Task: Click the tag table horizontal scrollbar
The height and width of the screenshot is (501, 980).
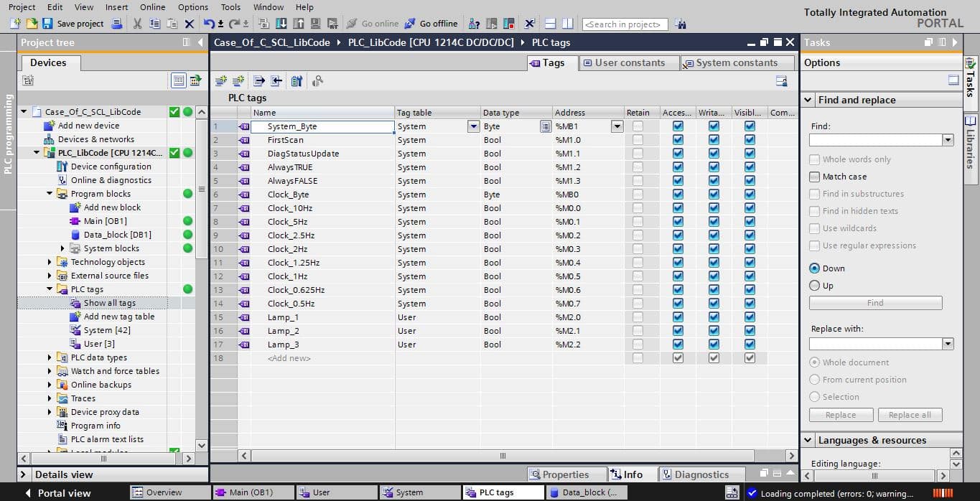Action: click(503, 456)
